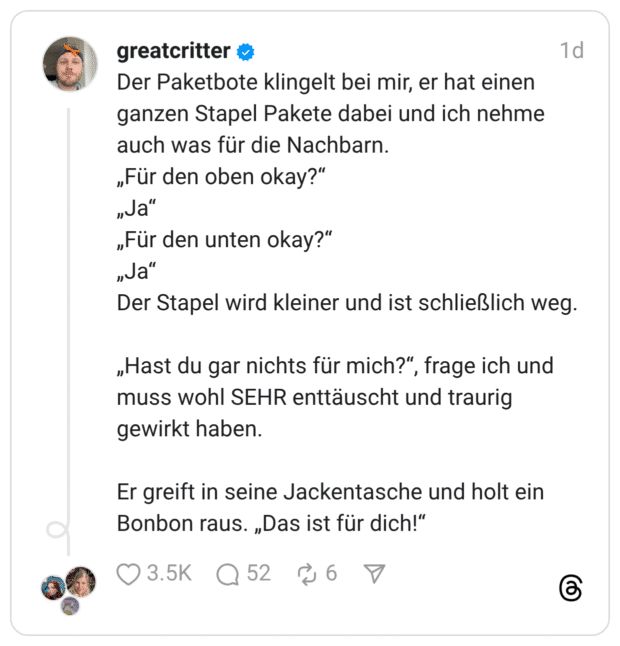Click the Threads logo in the bottom corner
The height and width of the screenshot is (646, 620).
pyautogui.click(x=570, y=588)
